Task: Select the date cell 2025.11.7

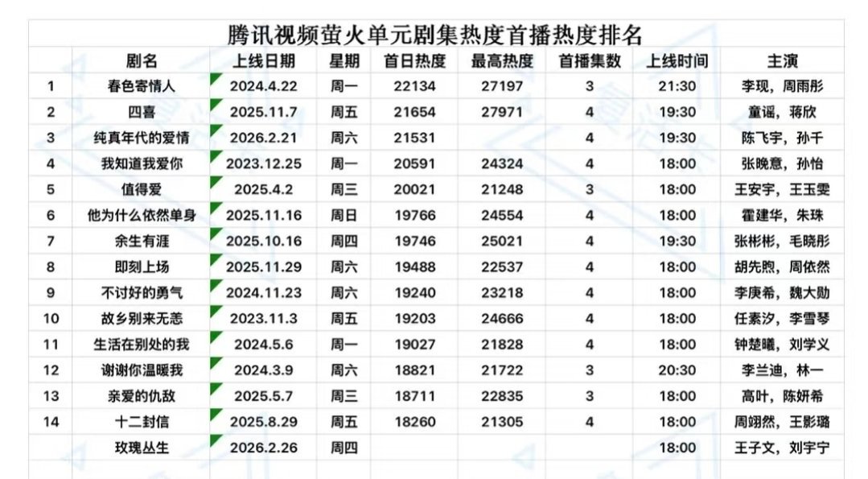Action: coord(264,112)
